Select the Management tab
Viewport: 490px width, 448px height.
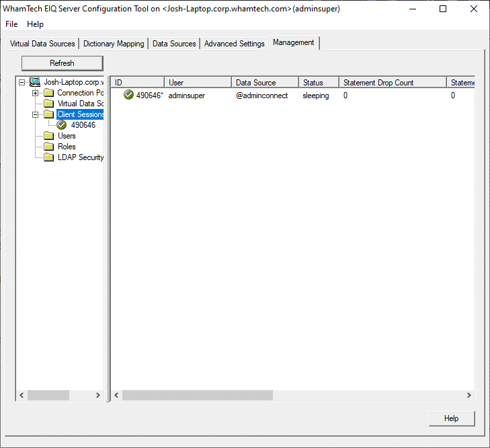point(294,42)
